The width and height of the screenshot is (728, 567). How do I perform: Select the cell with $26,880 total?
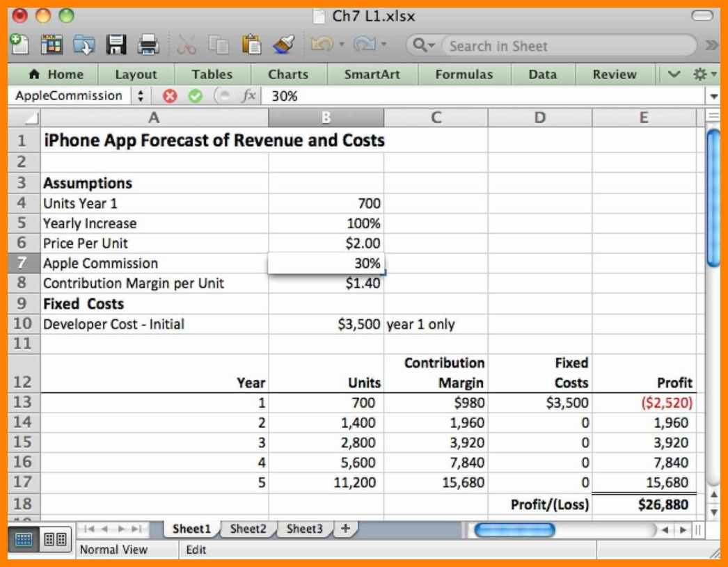pyautogui.click(x=644, y=504)
